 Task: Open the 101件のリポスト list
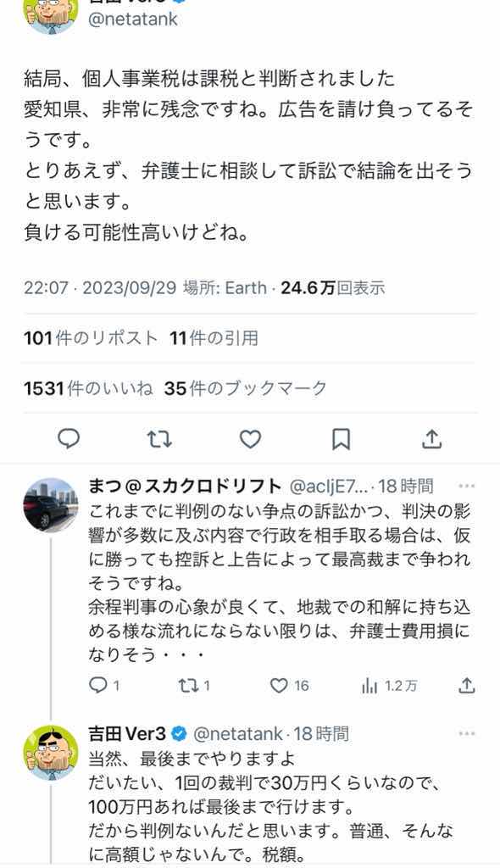pyautogui.click(x=91, y=337)
